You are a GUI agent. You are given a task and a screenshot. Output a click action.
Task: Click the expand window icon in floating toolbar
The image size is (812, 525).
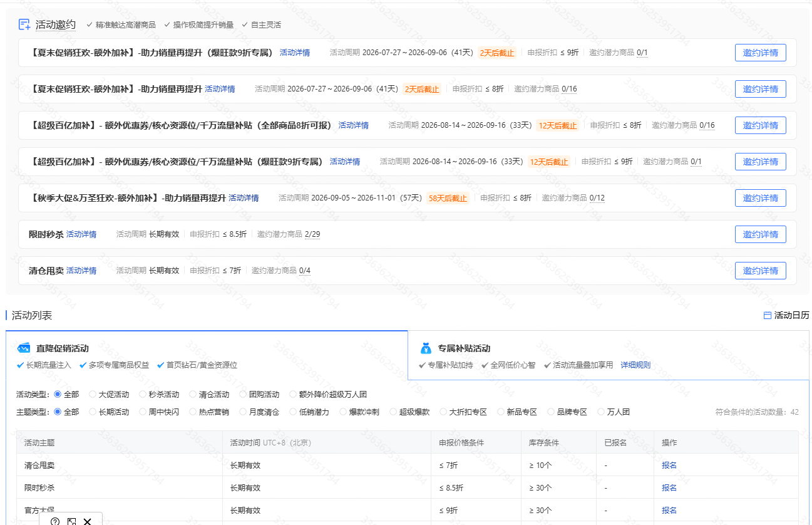point(72,521)
